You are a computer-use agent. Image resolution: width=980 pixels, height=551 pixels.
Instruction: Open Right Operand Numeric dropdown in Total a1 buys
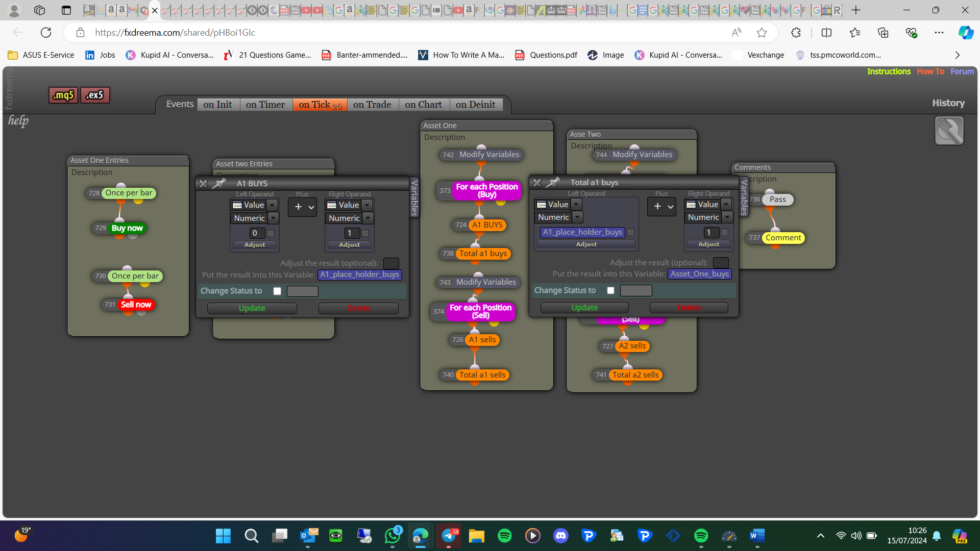click(x=727, y=217)
